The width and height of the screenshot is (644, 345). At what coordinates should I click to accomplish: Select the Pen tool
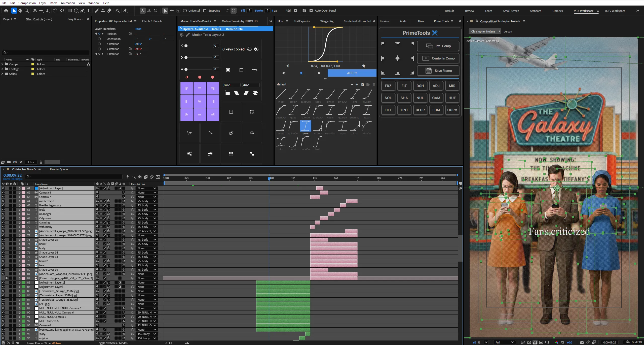(x=82, y=11)
